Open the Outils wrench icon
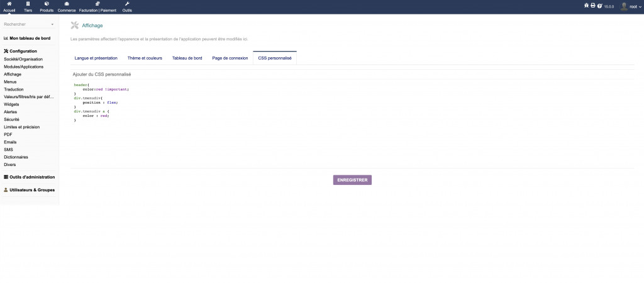The image size is (644, 283). 127,4
